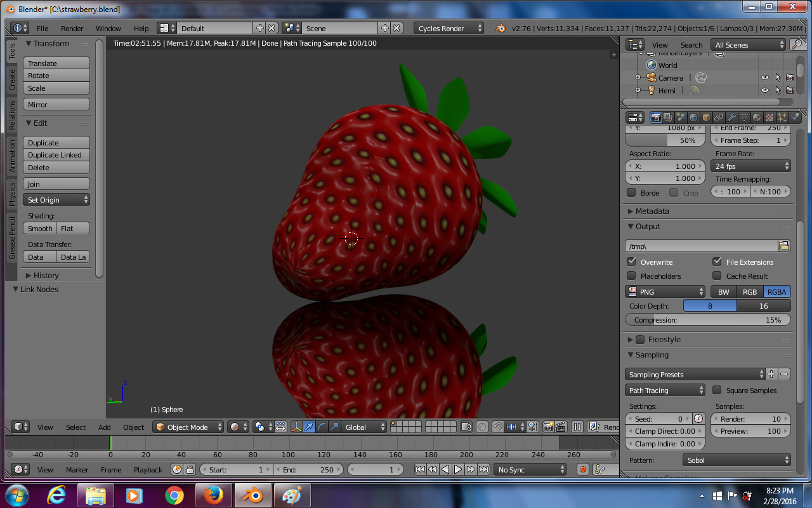Toggle visibility eye for Hemi in outliner
Screen dimensions: 812x508
click(764, 90)
